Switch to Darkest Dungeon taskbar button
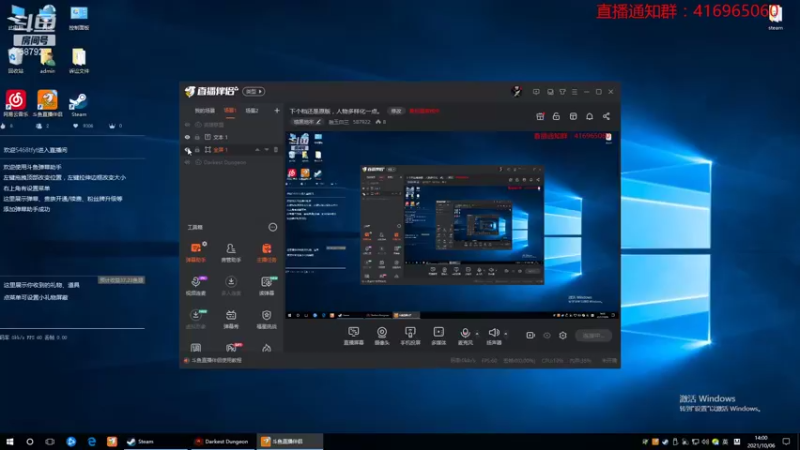800x450 pixels. coord(222,441)
